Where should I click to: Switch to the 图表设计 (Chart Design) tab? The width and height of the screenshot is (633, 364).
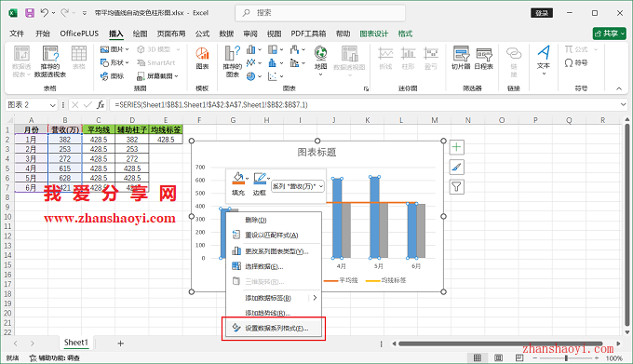[x=374, y=34]
